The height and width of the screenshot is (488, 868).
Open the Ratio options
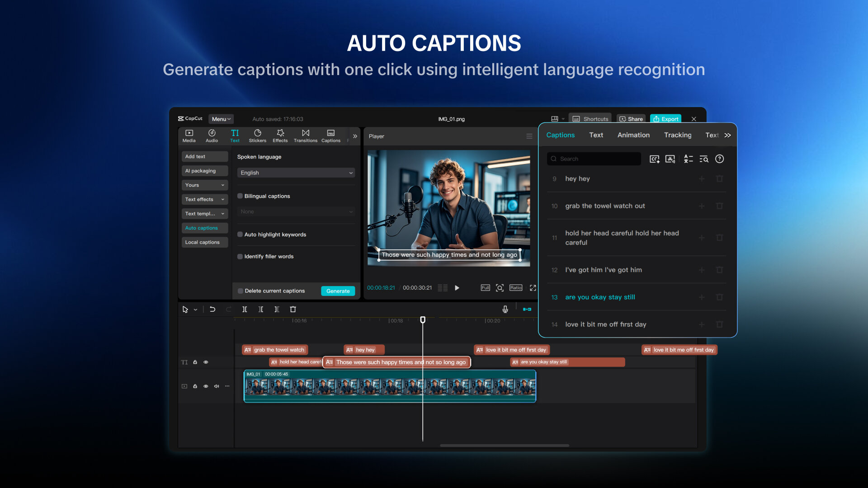(x=516, y=288)
